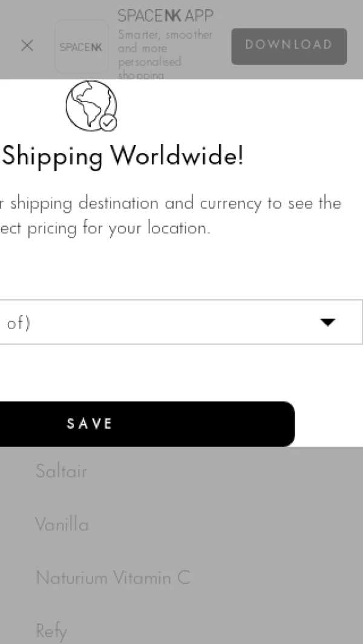Click the globe icon in the shipping dialog
The image size is (363, 644).
[89, 105]
